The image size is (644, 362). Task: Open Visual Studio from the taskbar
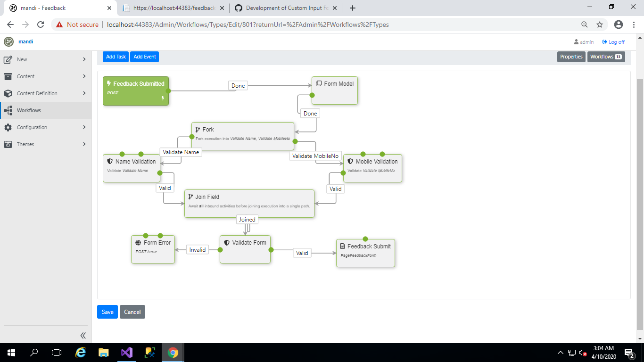pyautogui.click(x=127, y=352)
